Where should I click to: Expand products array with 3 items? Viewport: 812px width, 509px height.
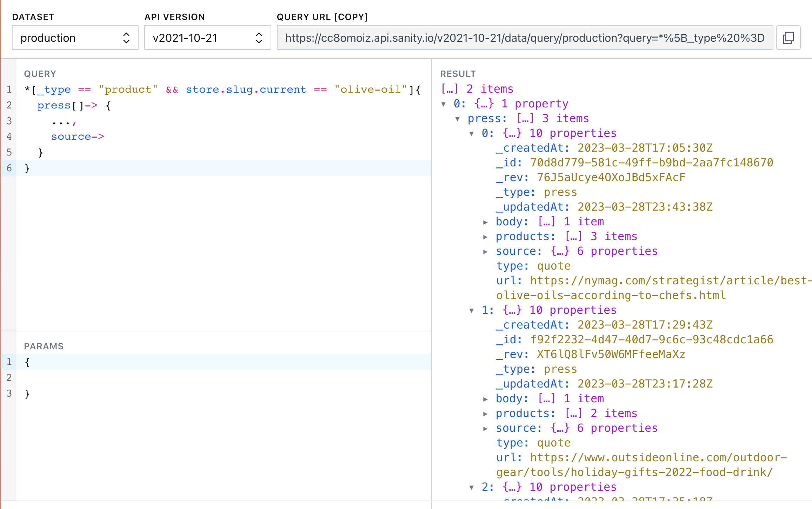tap(485, 237)
